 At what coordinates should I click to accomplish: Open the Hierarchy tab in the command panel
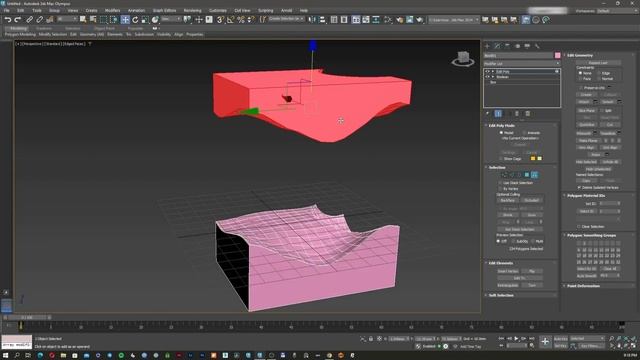click(507, 46)
